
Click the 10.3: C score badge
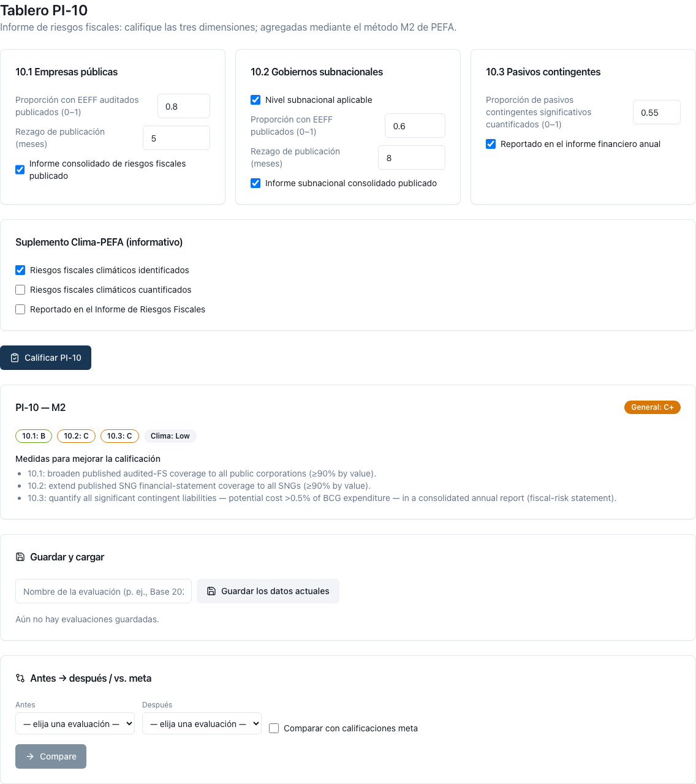pos(119,436)
